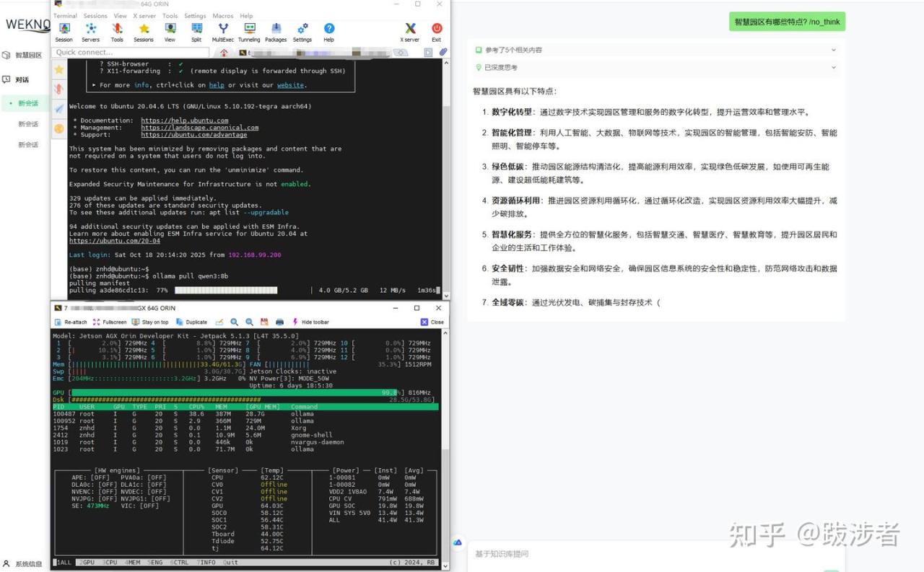The image size is (924, 572).
Task: Expand the referenced content section (参考了5个相关内容)
Action: pos(655,50)
